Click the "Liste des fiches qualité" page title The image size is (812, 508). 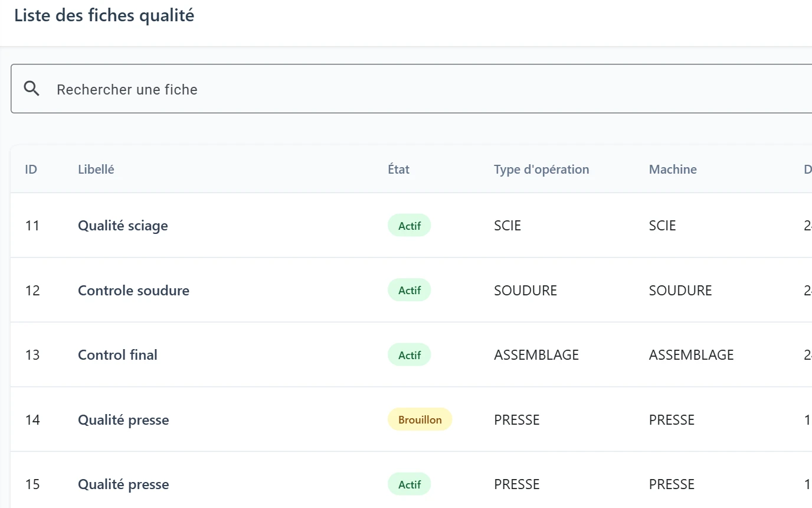pos(104,15)
